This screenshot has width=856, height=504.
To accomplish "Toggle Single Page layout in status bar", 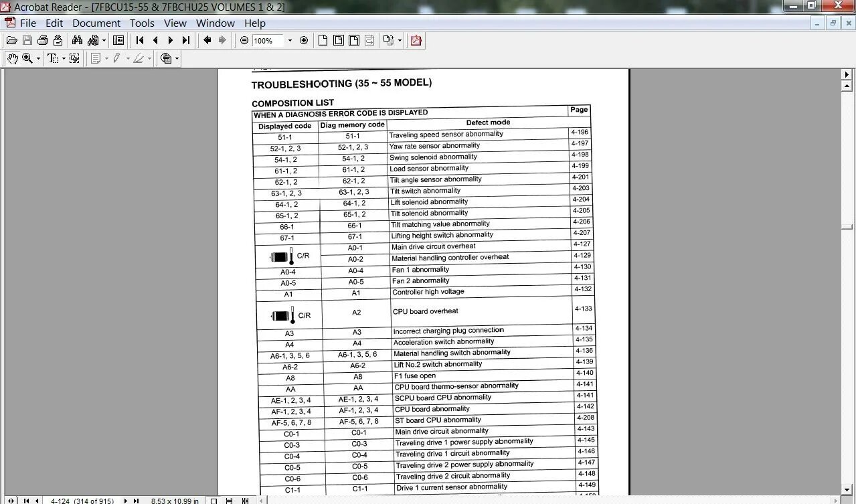I will coord(213,500).
